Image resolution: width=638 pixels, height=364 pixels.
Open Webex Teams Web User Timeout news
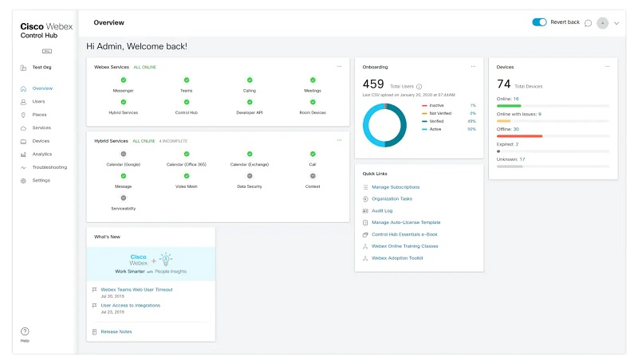click(x=136, y=290)
